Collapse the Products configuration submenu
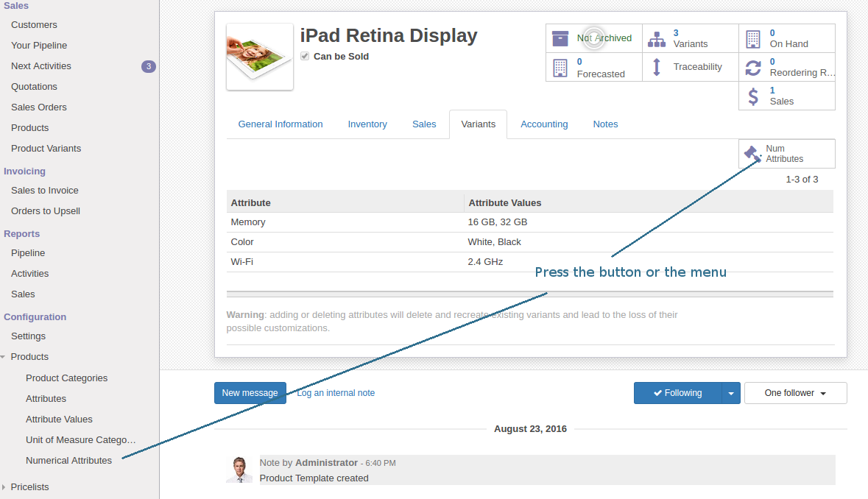 [4, 357]
